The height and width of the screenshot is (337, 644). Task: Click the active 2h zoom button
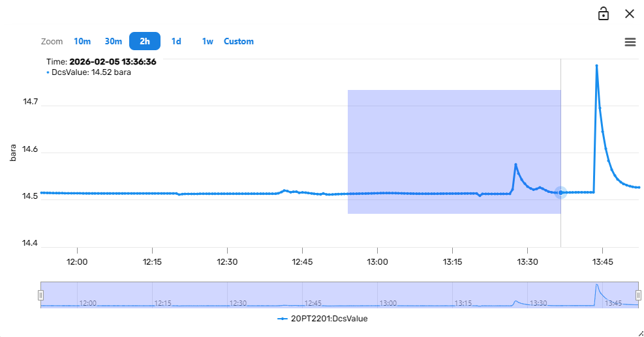145,41
